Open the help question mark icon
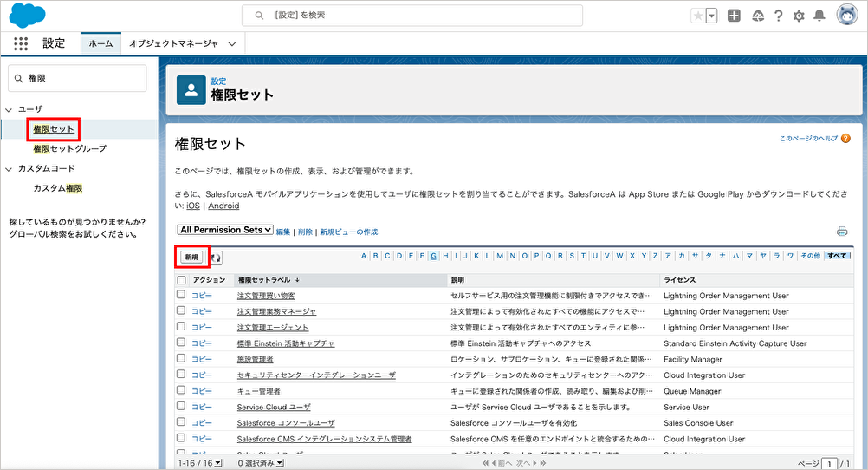Image resolution: width=868 pixels, height=470 pixels. click(x=778, y=16)
